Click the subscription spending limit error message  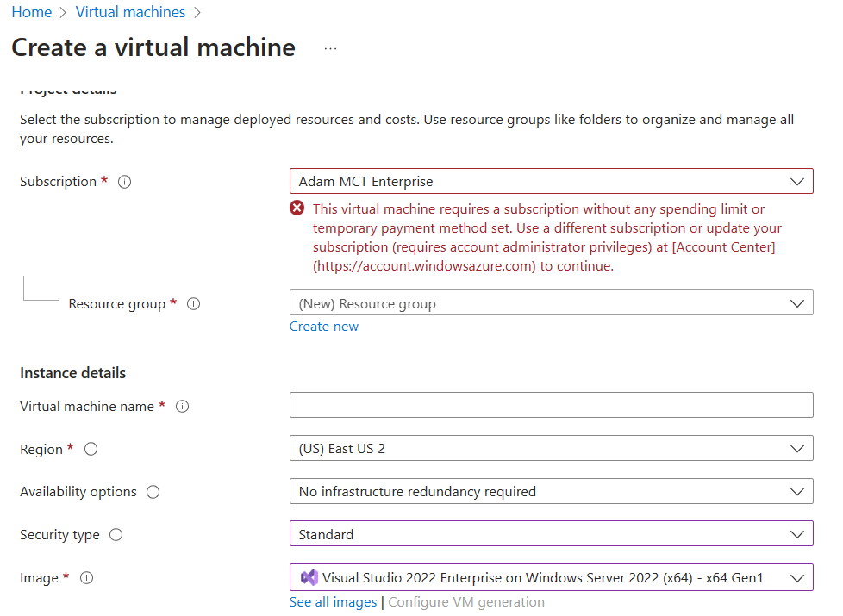[546, 237]
